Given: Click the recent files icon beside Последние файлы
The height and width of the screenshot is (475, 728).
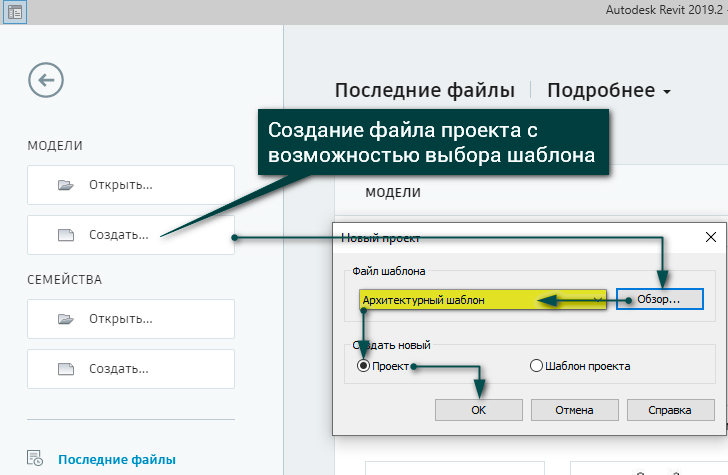Looking at the screenshot, I should pyautogui.click(x=35, y=458).
